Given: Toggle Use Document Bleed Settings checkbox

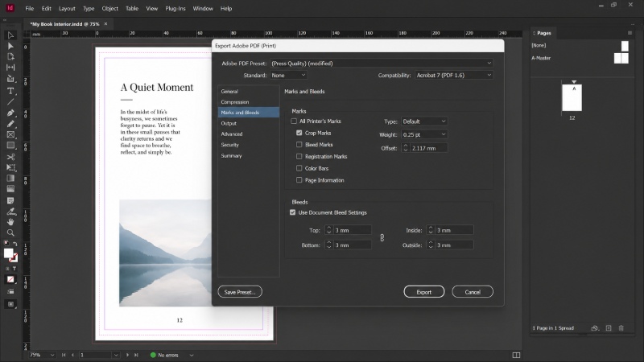Looking at the screenshot, I should [292, 212].
